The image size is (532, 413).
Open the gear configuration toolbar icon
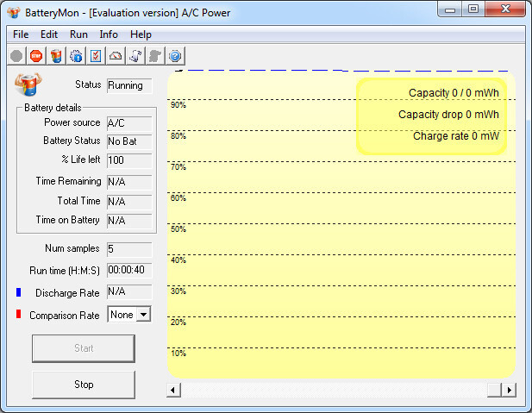76,56
